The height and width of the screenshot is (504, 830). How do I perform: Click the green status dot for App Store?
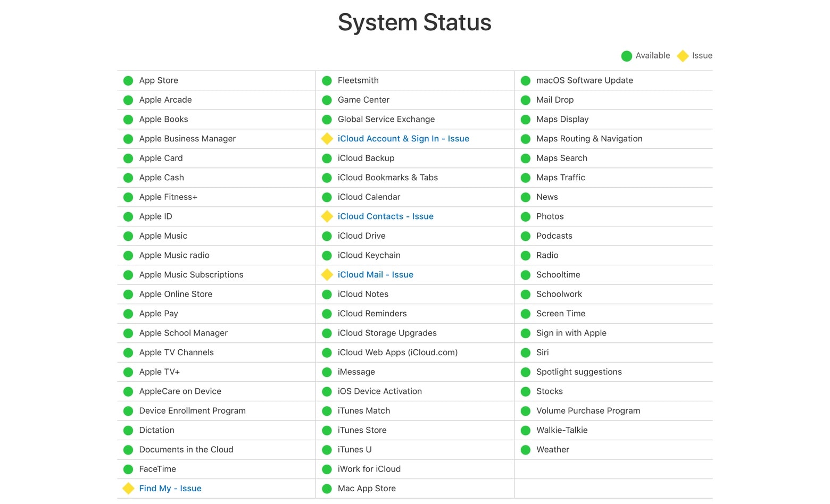(x=128, y=81)
